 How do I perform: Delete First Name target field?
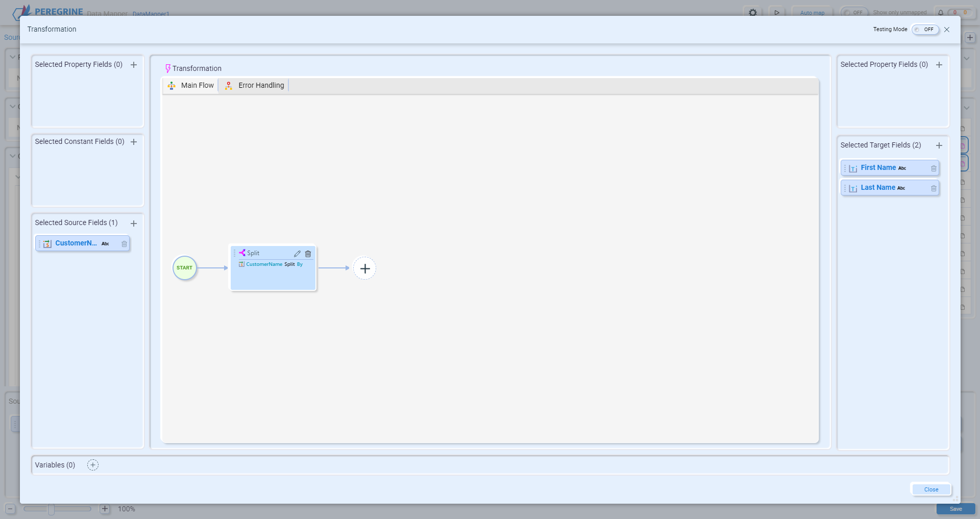(x=934, y=168)
